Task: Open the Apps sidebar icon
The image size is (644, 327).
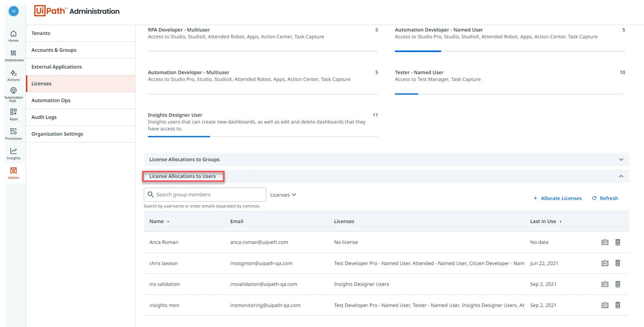Action: coord(13,114)
